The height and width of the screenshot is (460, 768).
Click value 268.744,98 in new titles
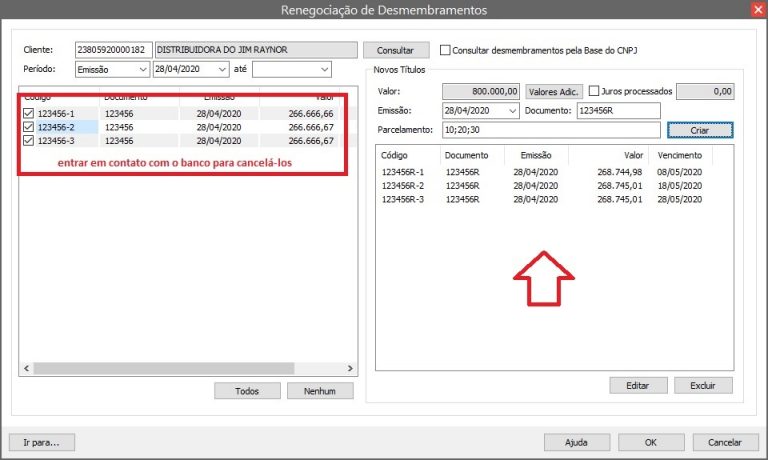(620, 172)
